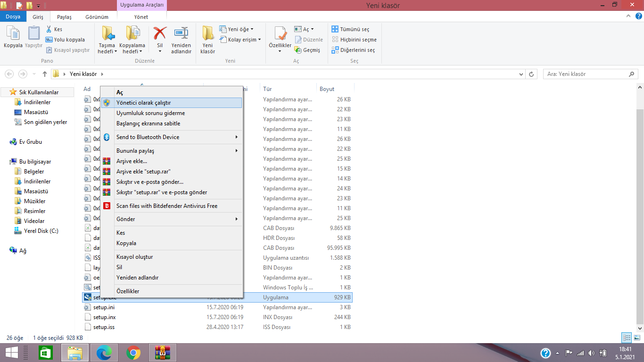The image size is (644, 362).
Task: Open Geçmiş in the ribbon
Action: 307,50
